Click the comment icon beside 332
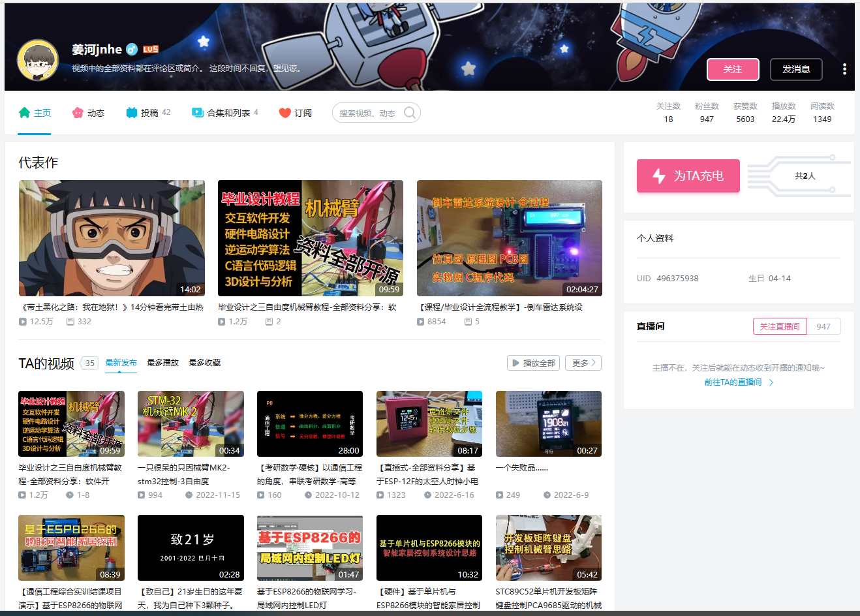Viewport: 860px width, 616px height. point(70,322)
